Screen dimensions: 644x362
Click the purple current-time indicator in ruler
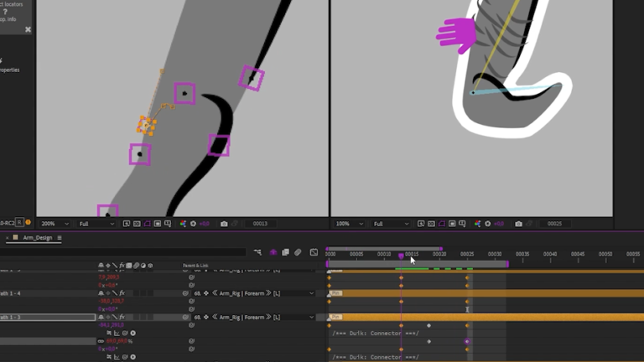401,255
